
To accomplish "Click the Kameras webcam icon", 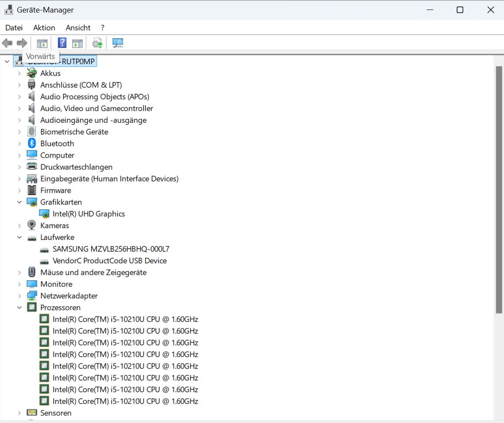I will [32, 225].
